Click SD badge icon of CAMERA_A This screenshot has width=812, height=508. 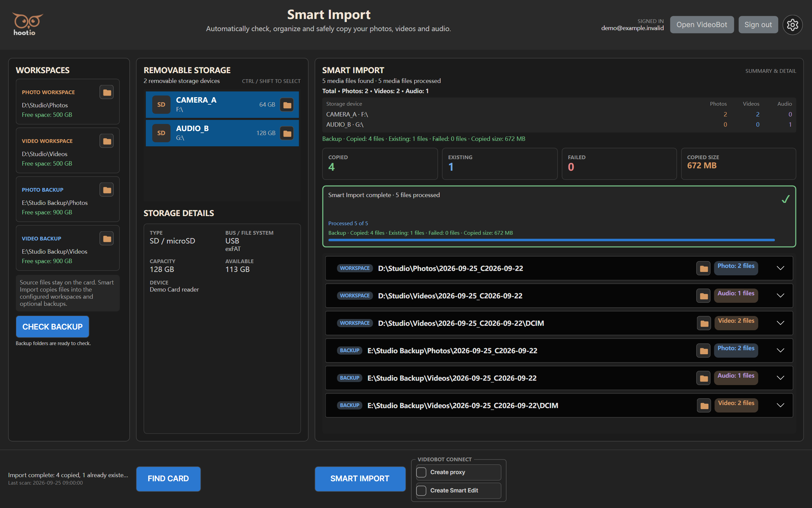pos(161,105)
